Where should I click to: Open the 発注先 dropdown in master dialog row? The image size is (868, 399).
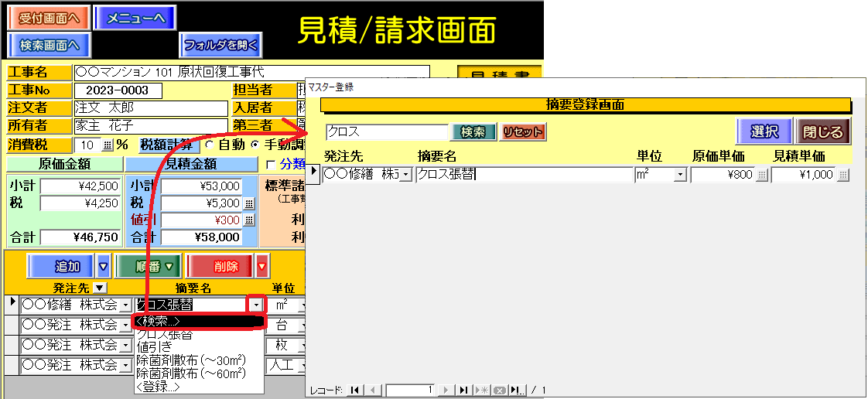(x=406, y=176)
